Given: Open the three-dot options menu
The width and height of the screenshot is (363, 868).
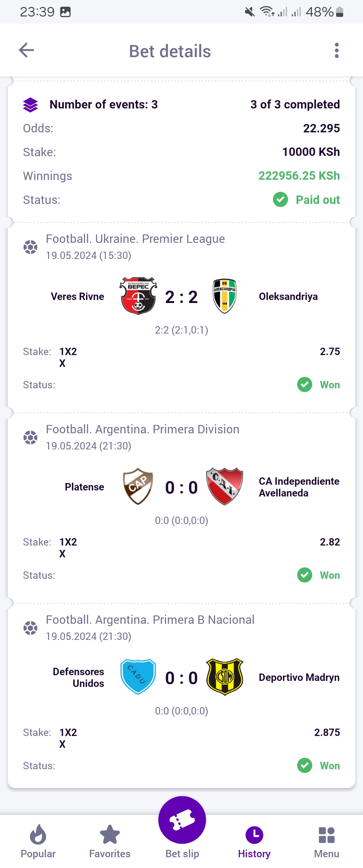Looking at the screenshot, I should pos(336,50).
